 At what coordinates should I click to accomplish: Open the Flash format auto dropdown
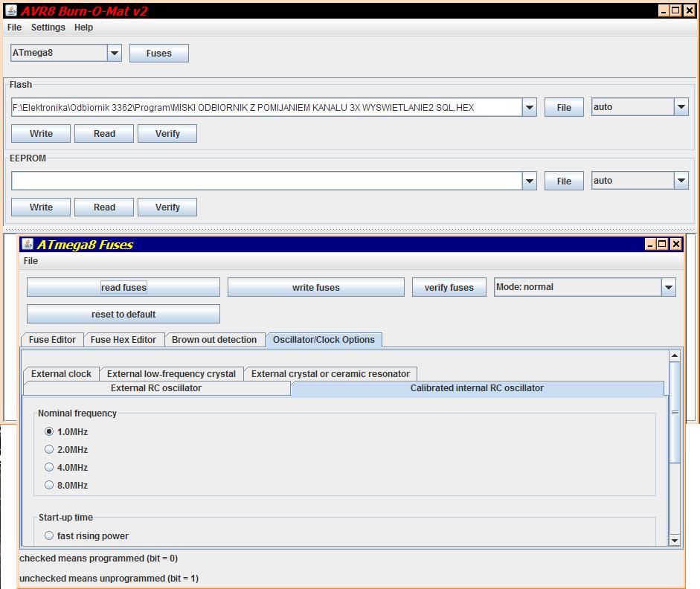coord(681,107)
